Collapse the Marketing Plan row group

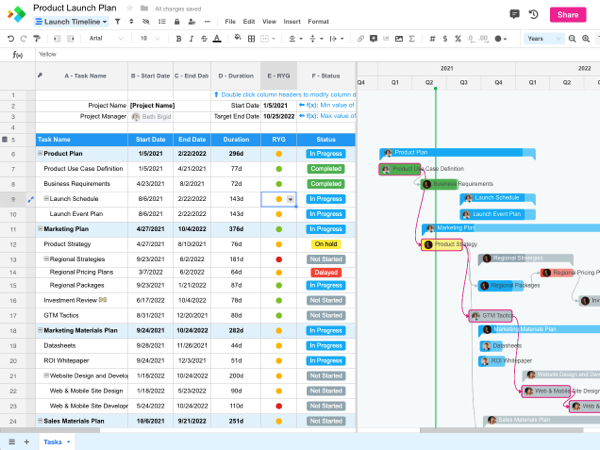click(40, 229)
